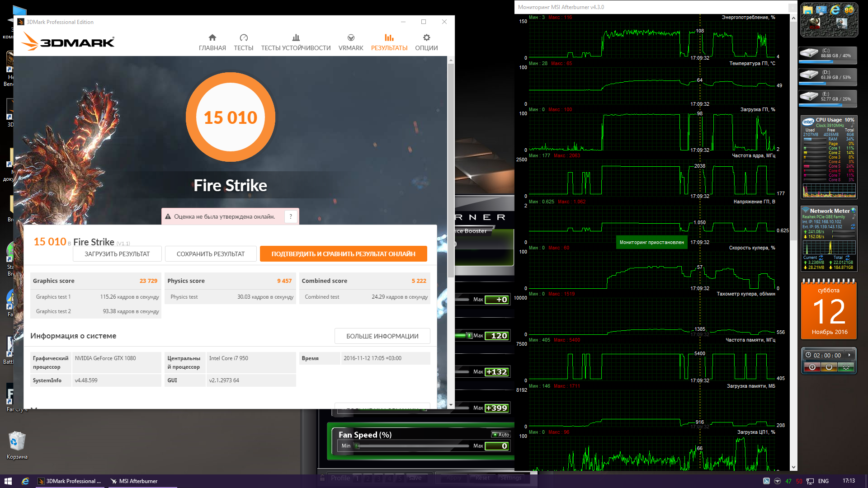This screenshot has width=868, height=488.
Task: Open the ТЕСТЫ УСТОЙЧИВОСТИ stress tests icon
Action: (296, 38)
